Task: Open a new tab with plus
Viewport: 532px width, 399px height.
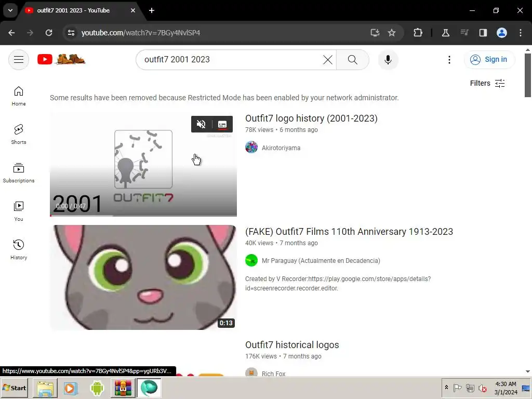Action: pos(152,10)
